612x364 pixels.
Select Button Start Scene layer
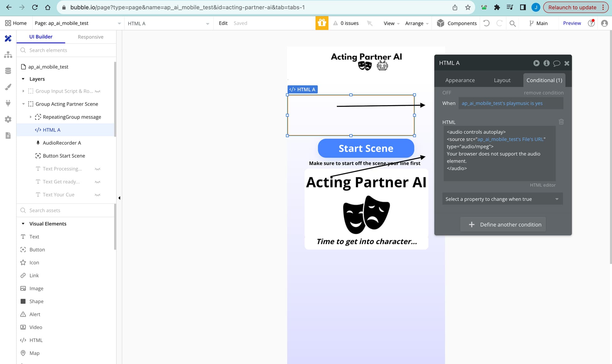click(x=64, y=156)
